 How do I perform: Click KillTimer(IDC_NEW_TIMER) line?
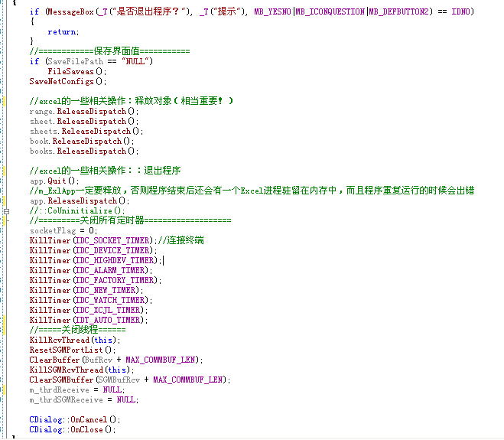pos(86,291)
